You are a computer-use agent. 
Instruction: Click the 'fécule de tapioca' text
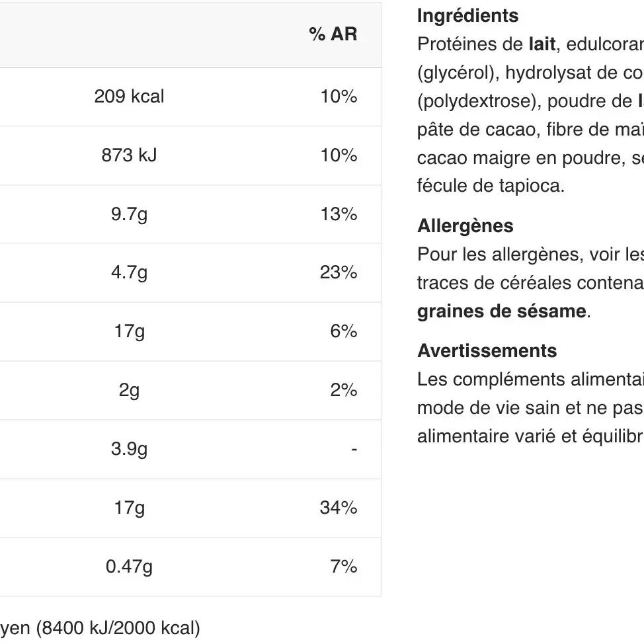(x=490, y=186)
